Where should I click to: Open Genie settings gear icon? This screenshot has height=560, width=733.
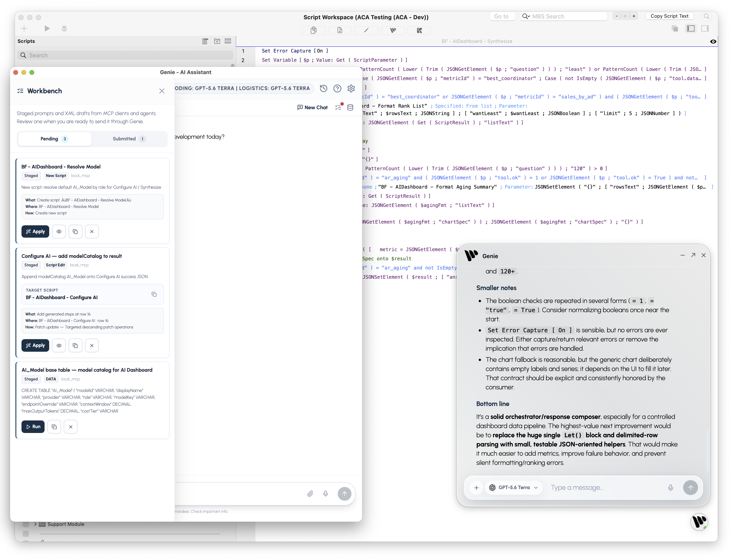[x=351, y=88]
